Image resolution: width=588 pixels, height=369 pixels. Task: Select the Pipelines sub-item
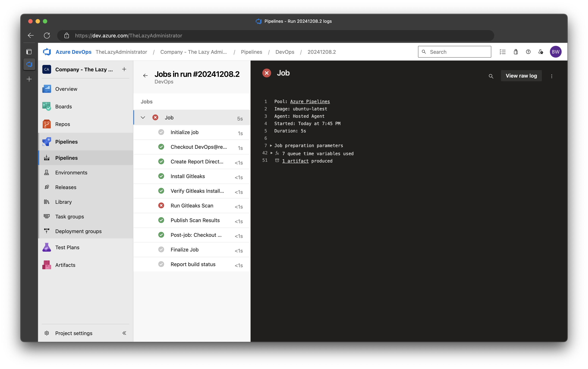tap(86, 158)
